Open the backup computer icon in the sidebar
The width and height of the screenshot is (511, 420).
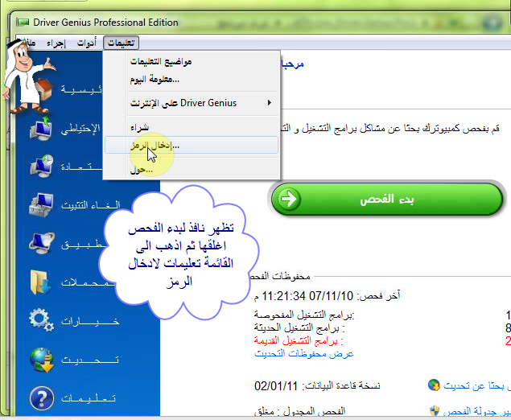(41, 129)
